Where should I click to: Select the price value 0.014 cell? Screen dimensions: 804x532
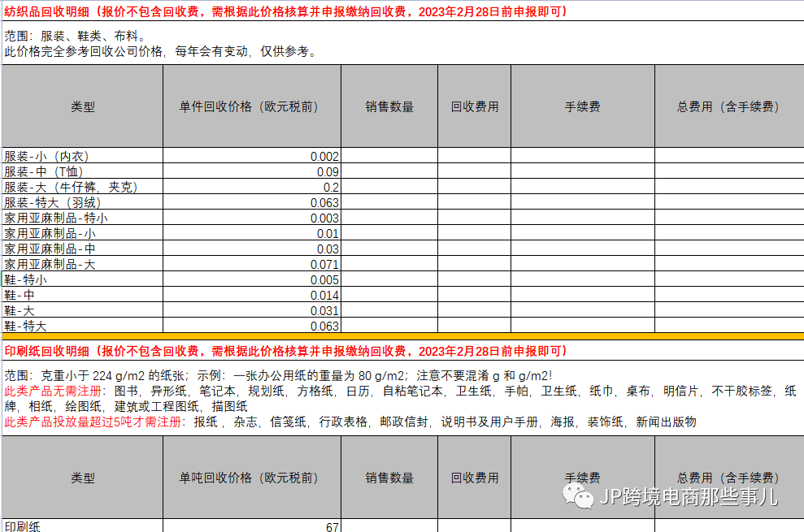click(252, 294)
